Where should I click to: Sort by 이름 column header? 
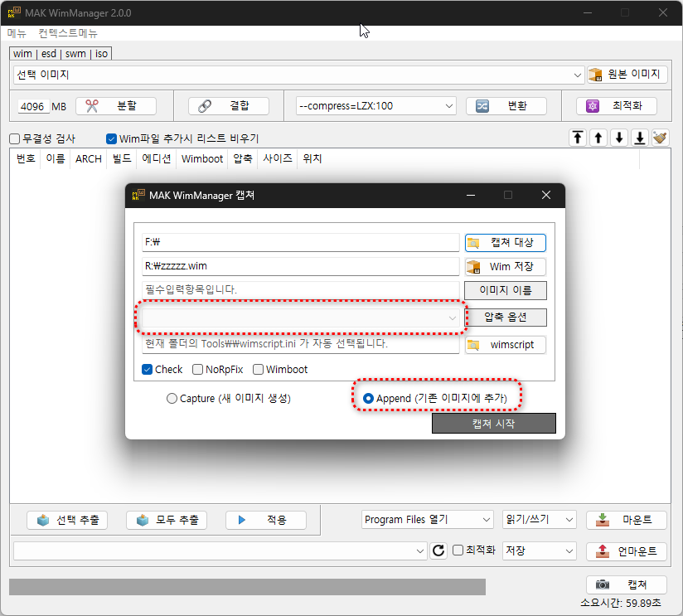(56, 158)
